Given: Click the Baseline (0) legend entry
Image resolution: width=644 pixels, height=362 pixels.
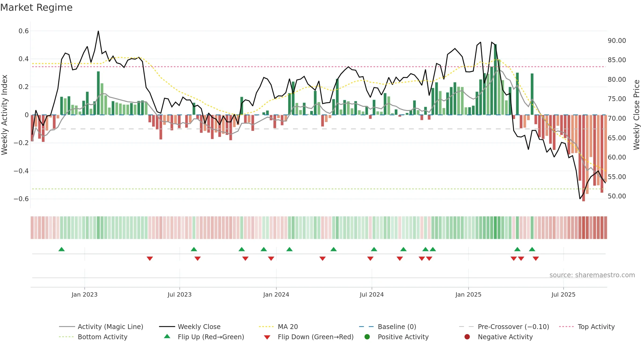Looking at the screenshot, I should [x=387, y=327].
